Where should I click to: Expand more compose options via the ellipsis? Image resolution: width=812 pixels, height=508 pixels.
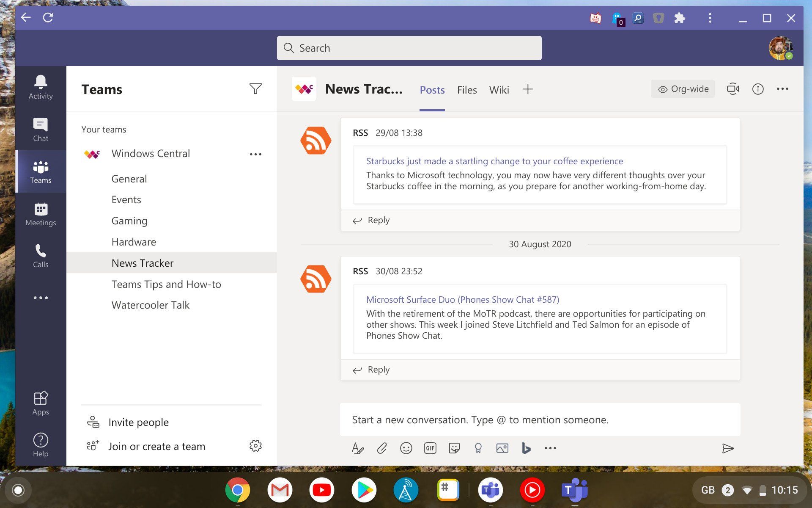click(x=550, y=447)
